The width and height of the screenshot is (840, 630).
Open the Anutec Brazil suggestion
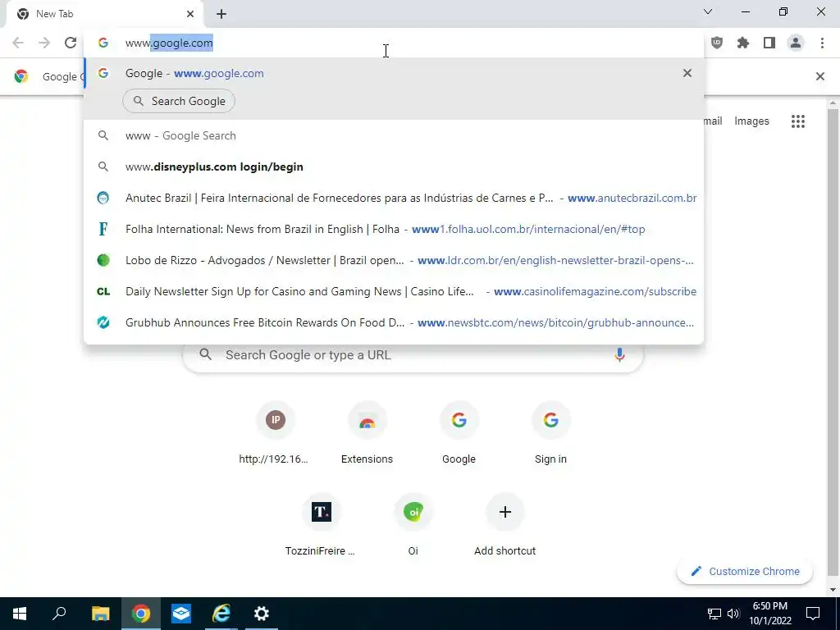(x=394, y=199)
